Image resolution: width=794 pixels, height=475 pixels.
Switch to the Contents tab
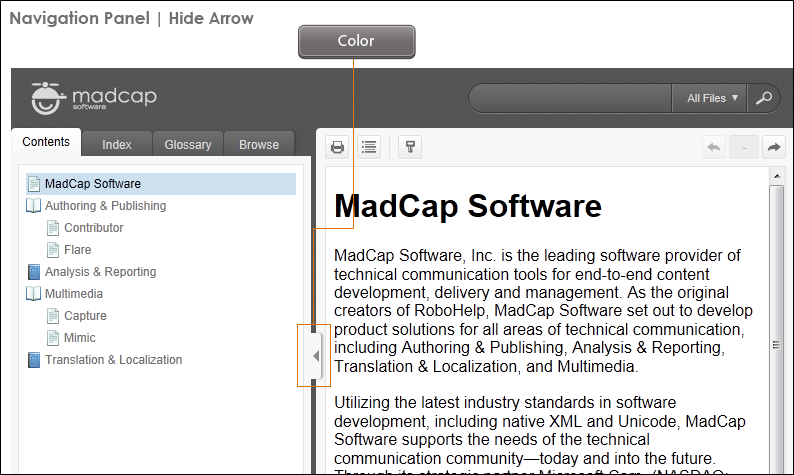pyautogui.click(x=46, y=142)
